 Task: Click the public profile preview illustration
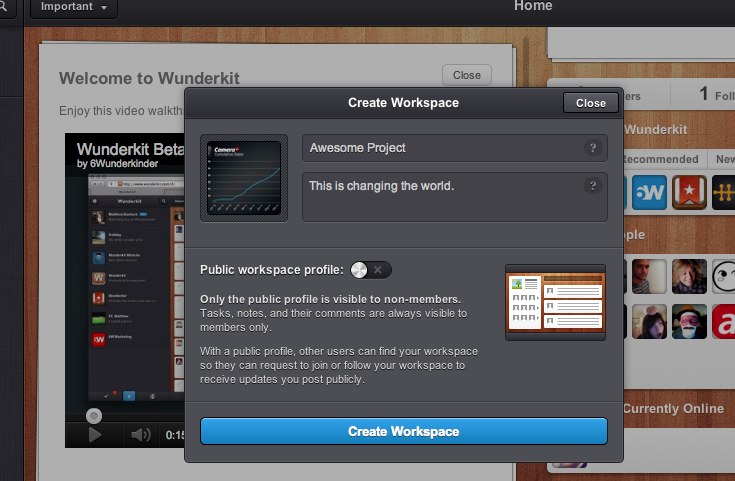tap(555, 302)
